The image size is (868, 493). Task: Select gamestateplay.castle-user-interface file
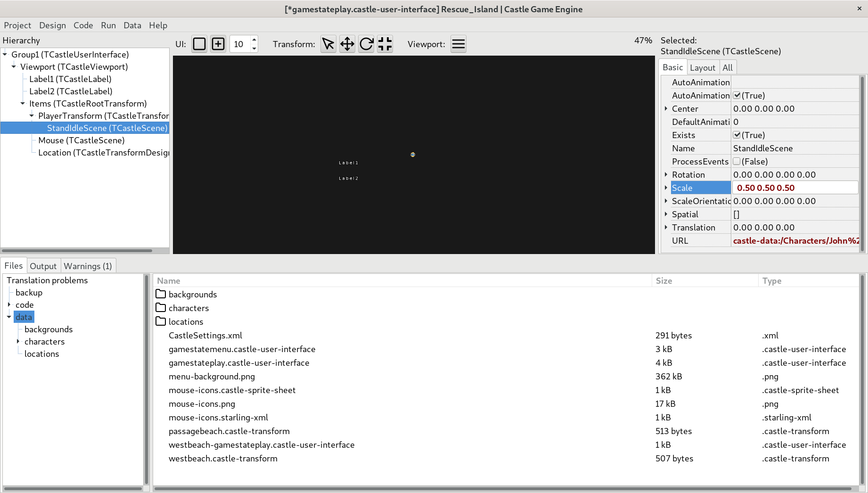239,362
